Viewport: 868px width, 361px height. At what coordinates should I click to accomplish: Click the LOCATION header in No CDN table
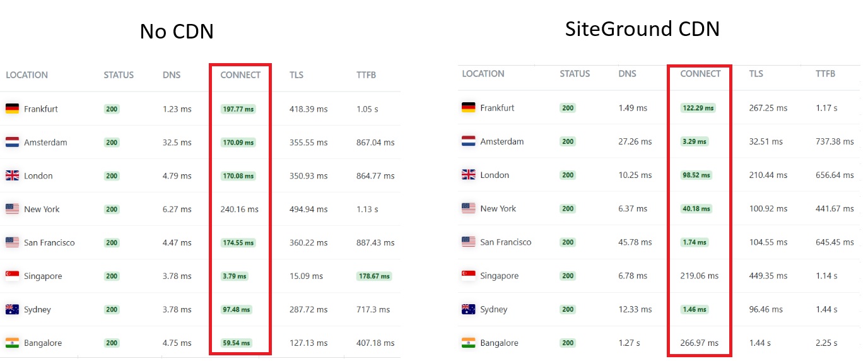click(27, 75)
